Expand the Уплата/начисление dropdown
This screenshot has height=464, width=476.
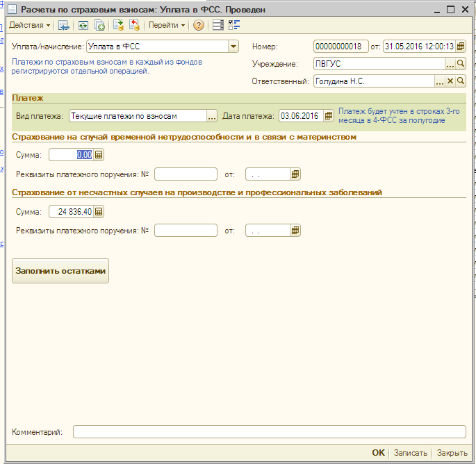click(233, 47)
